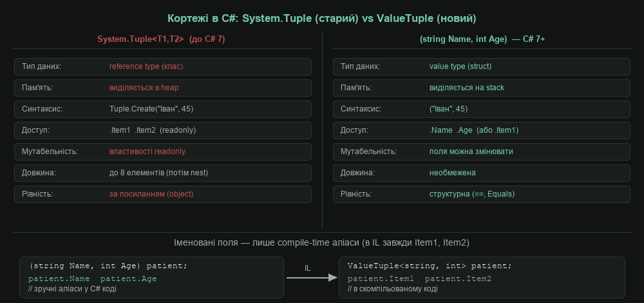The image size is (644, 303).
Task: Click the '("Іван", 45)' syntax value
Action: [448, 109]
